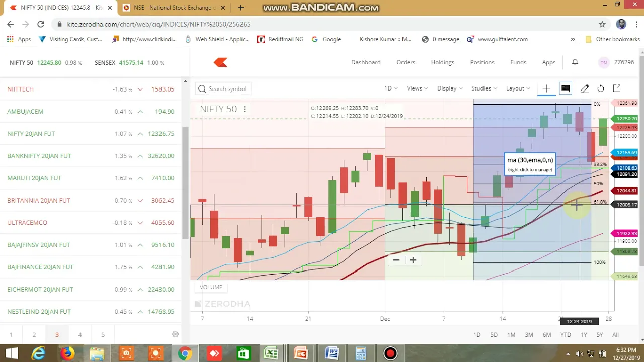The width and height of the screenshot is (644, 362).
Task: Open the notifications bell
Action: (575, 62)
